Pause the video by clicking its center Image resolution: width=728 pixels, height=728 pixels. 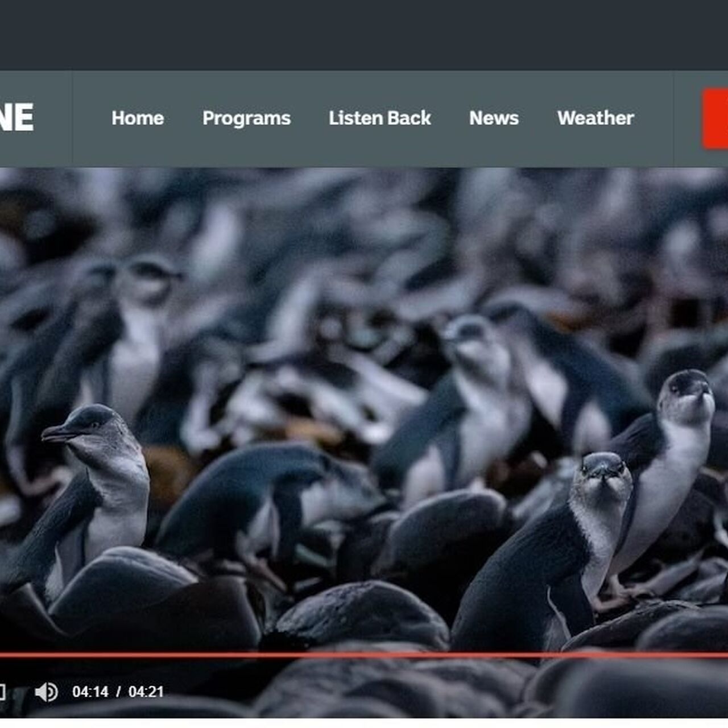(x=364, y=409)
